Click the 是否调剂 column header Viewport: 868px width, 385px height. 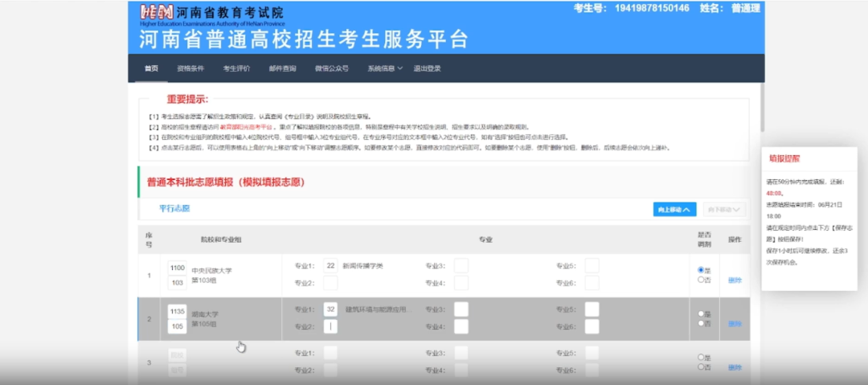coord(704,240)
